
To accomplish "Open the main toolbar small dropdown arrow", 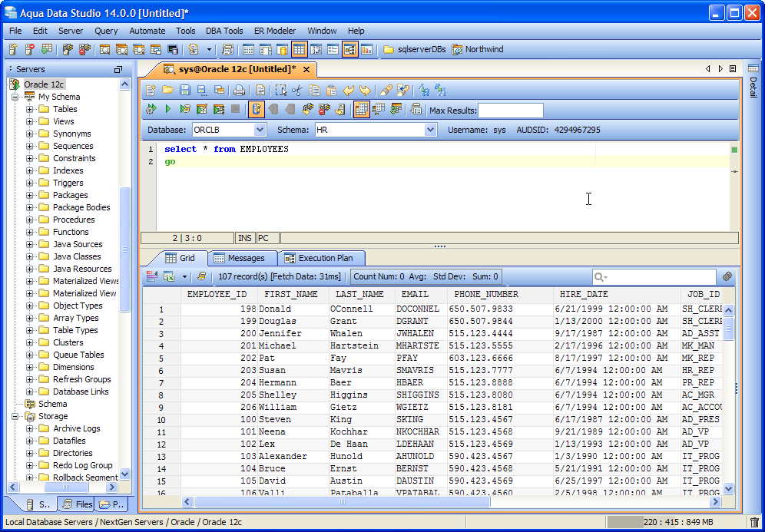I will pos(210,49).
